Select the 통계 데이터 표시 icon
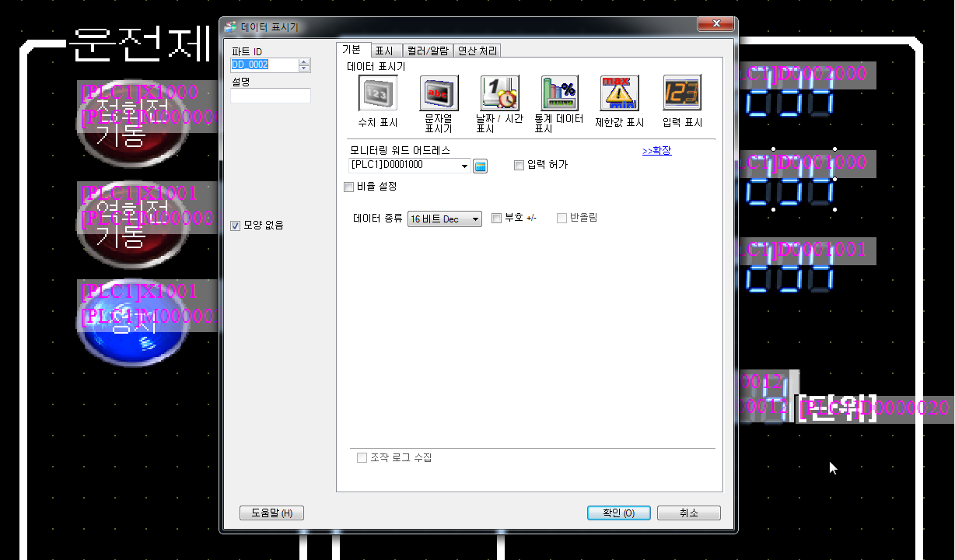Screen dimensions: 955x560 coord(560,93)
